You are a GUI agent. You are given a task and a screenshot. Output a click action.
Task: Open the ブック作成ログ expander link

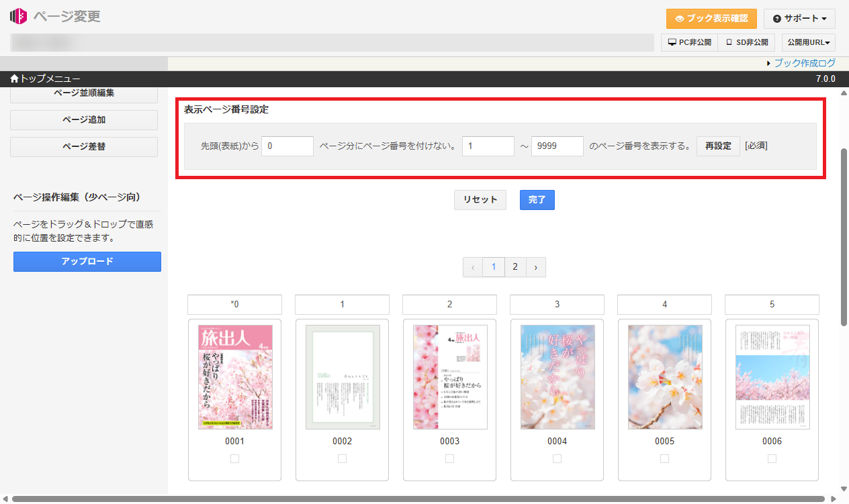(x=801, y=63)
